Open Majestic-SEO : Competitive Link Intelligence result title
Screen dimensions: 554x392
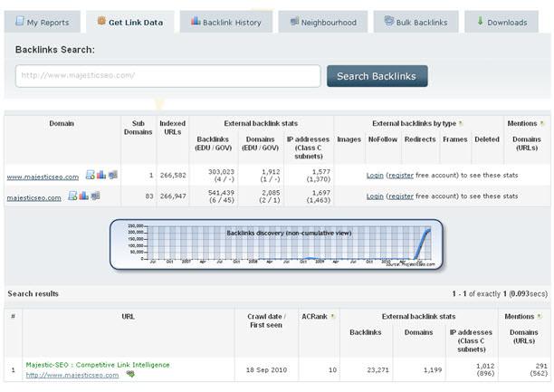[x=98, y=365]
